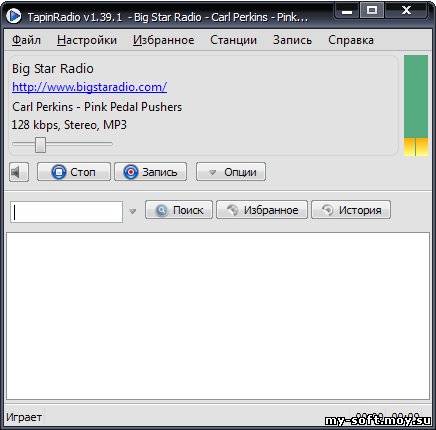Viewport: 436px width, 430px height.
Task: Open the Файл menu
Action: click(x=26, y=40)
